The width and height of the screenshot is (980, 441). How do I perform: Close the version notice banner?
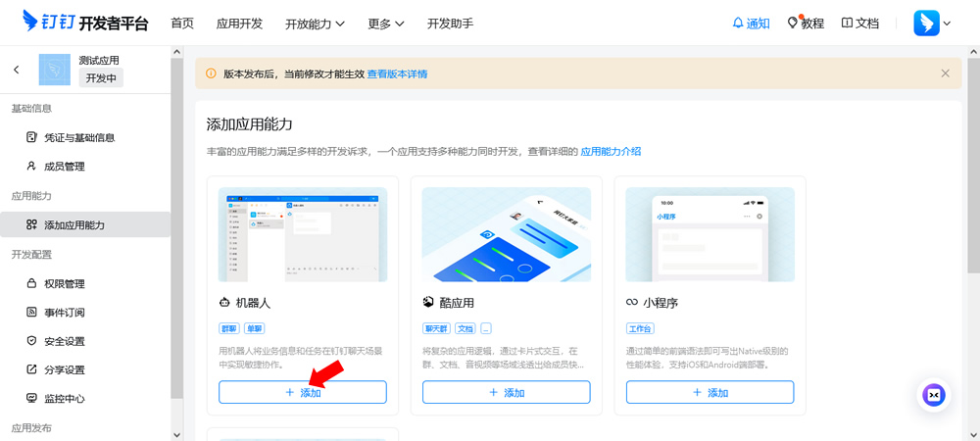pyautogui.click(x=945, y=73)
